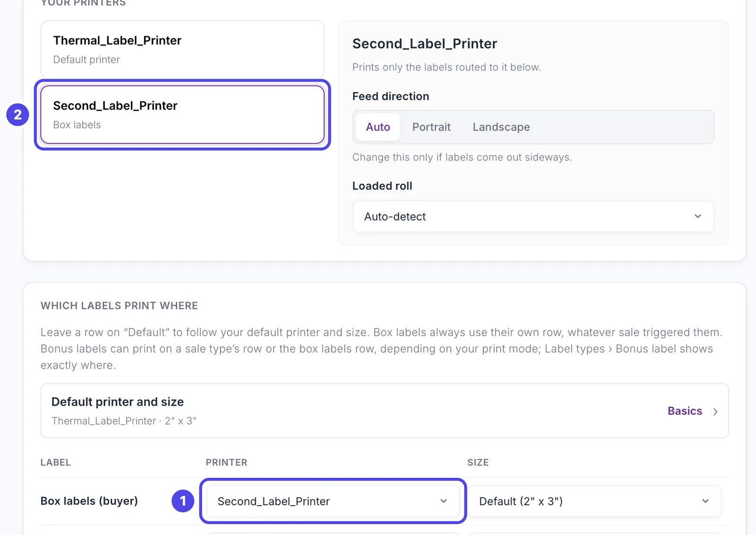Screen dimensions: 756x535
Task: Open the Box labels printer dropdown
Action: coord(333,501)
